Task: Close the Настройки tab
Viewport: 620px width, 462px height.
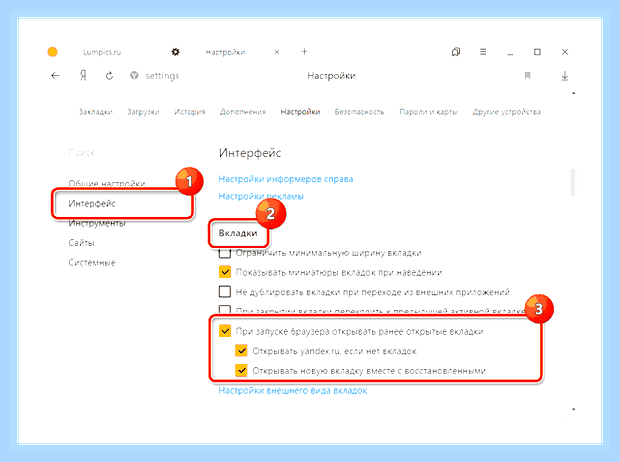Action: pyautogui.click(x=277, y=52)
